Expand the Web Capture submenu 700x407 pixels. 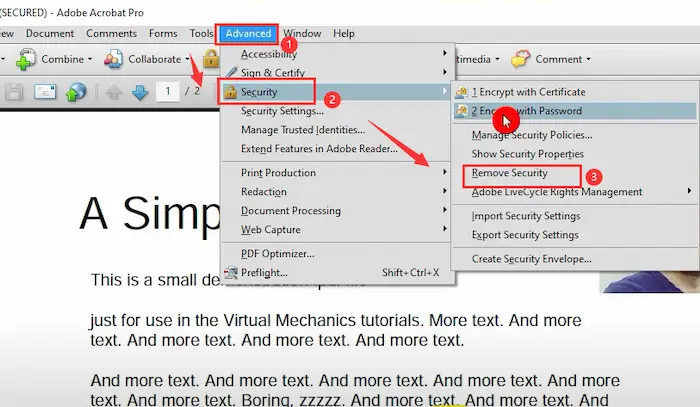click(338, 230)
